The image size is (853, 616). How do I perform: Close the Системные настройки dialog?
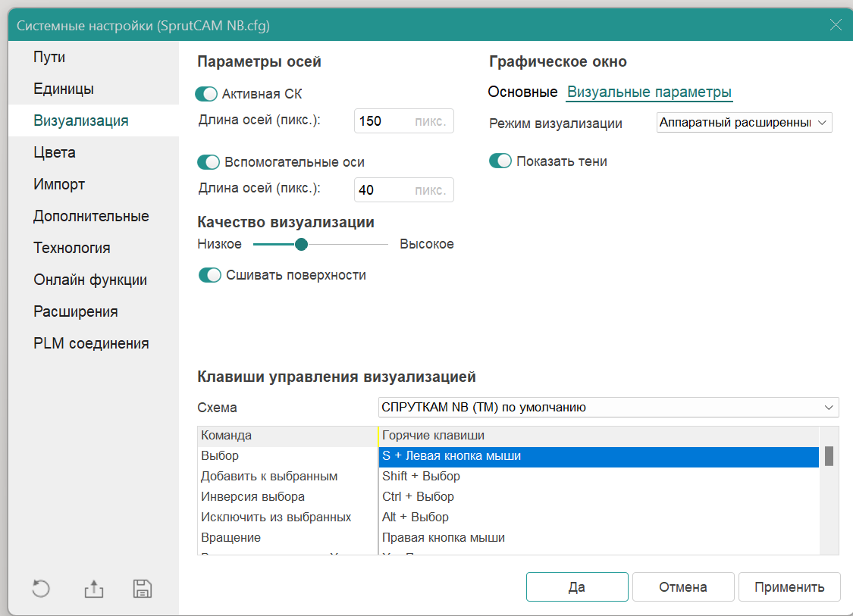click(x=836, y=25)
